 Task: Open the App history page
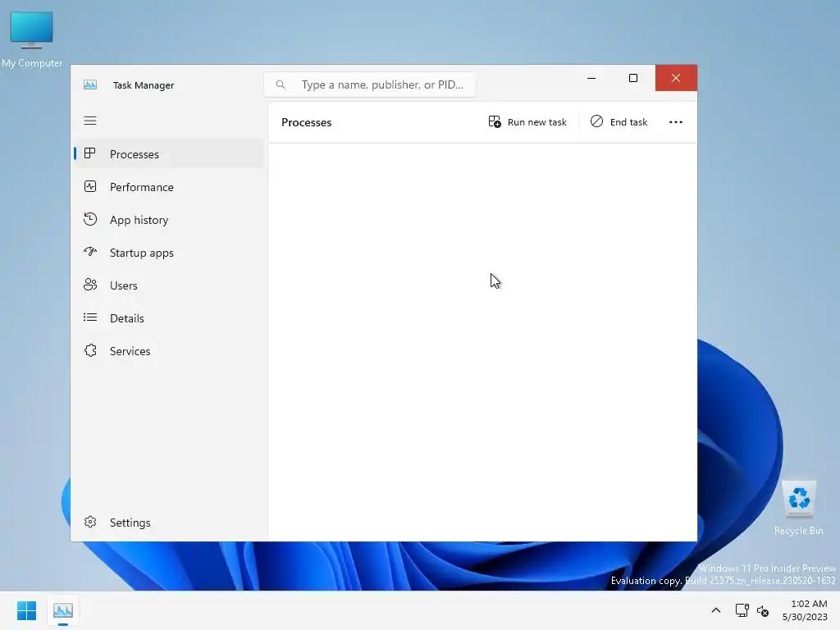[x=169, y=220]
